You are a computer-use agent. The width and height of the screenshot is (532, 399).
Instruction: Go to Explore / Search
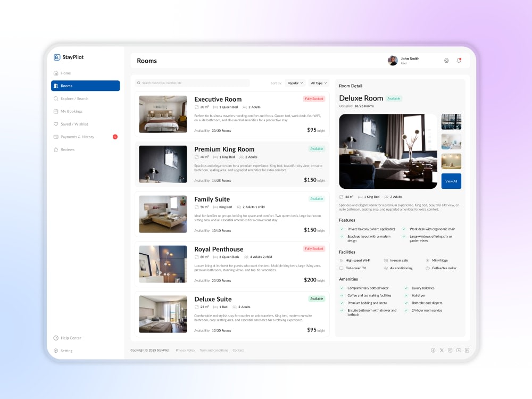coord(71,99)
